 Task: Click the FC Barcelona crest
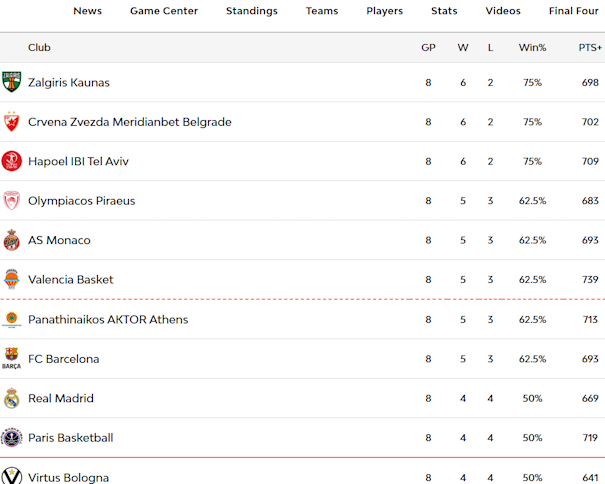pyautogui.click(x=11, y=359)
